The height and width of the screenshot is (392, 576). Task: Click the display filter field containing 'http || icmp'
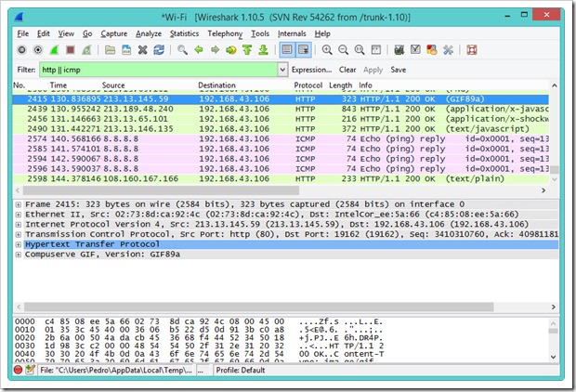coord(158,70)
